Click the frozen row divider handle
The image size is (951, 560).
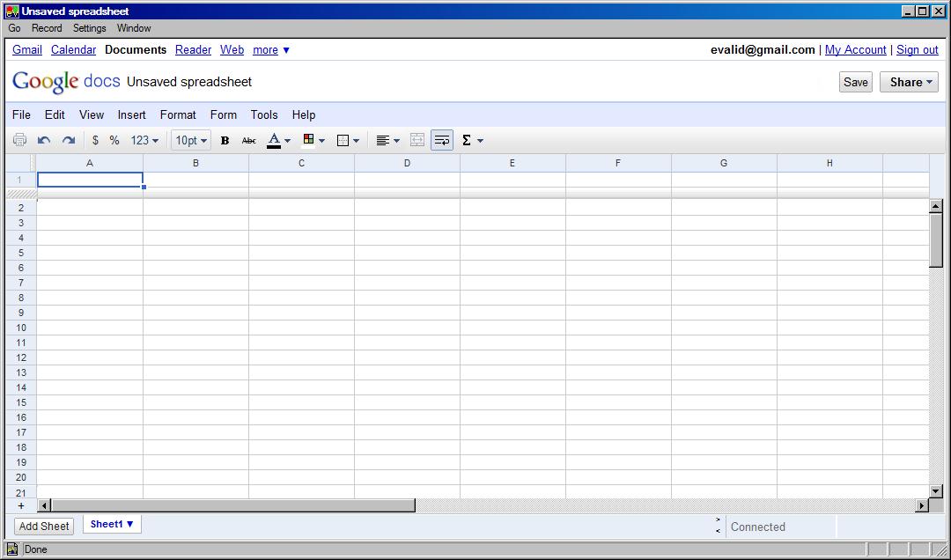pyautogui.click(x=21, y=194)
